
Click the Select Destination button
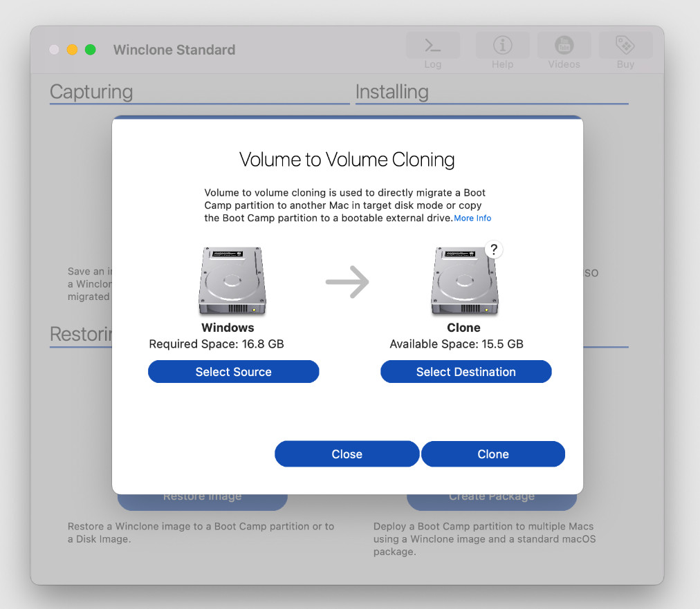coord(466,372)
